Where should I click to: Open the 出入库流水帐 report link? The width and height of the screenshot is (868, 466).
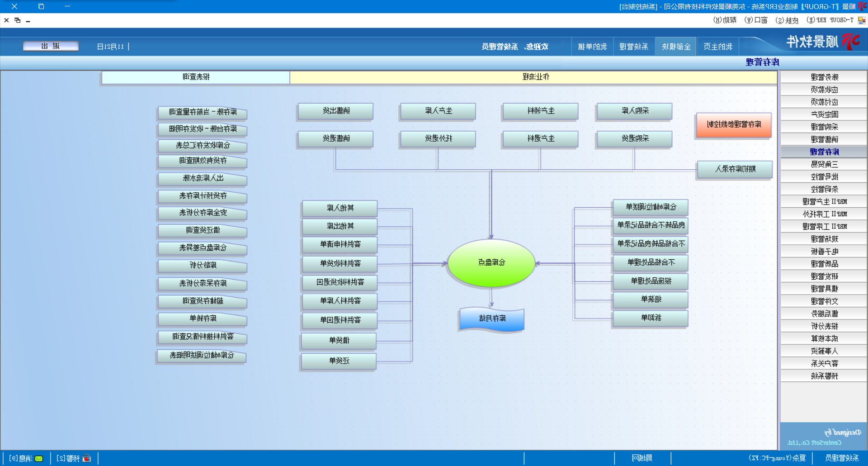pos(203,178)
